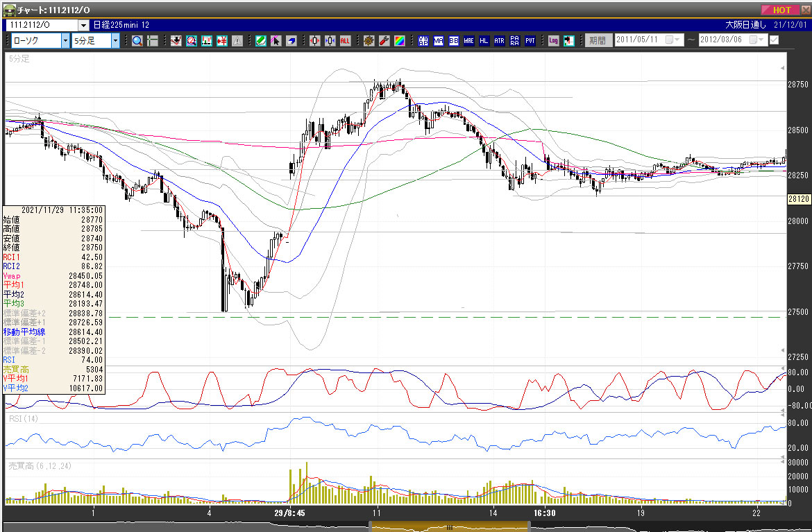This screenshot has width=812, height=532.
Task: Toggle the Log scale button
Action: pos(554,41)
